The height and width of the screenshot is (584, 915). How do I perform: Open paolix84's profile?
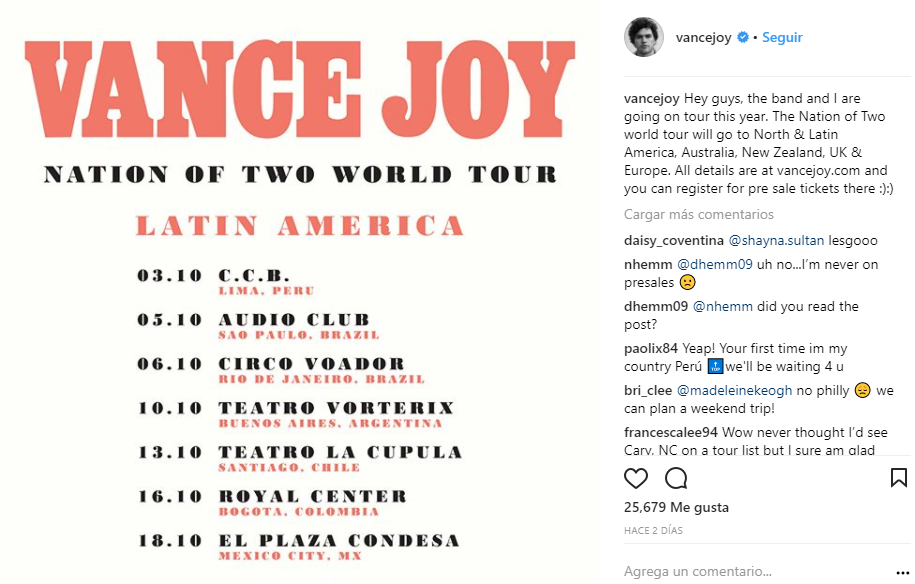(650, 348)
